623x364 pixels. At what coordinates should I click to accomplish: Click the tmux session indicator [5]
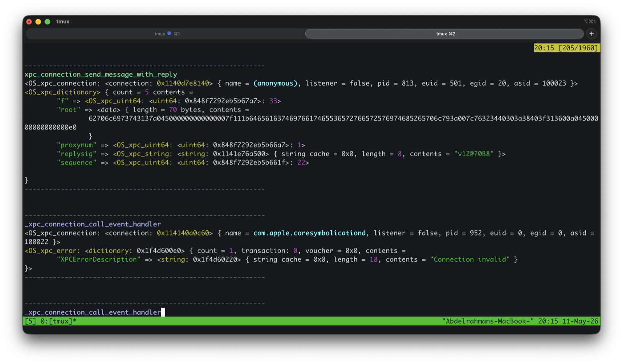30,321
